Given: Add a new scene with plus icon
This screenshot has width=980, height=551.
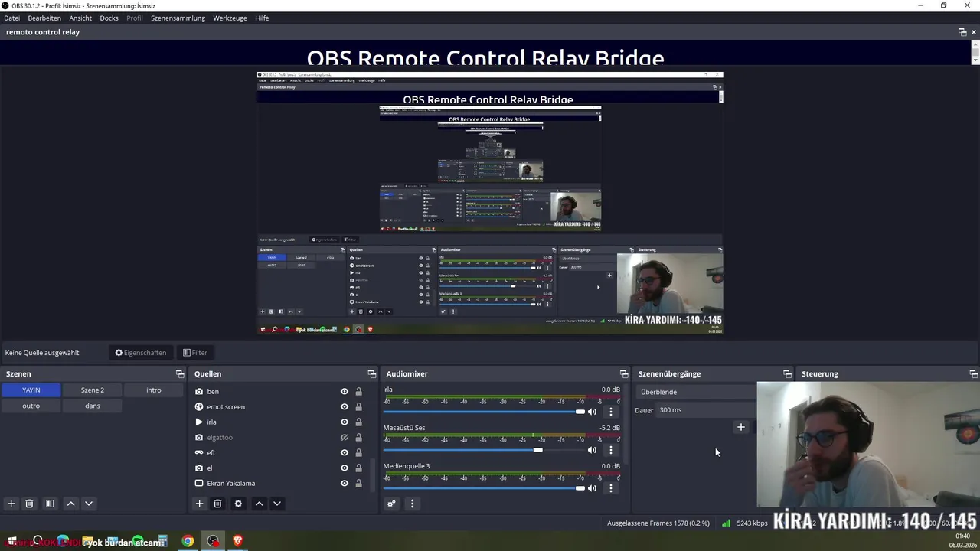Looking at the screenshot, I should tap(11, 504).
